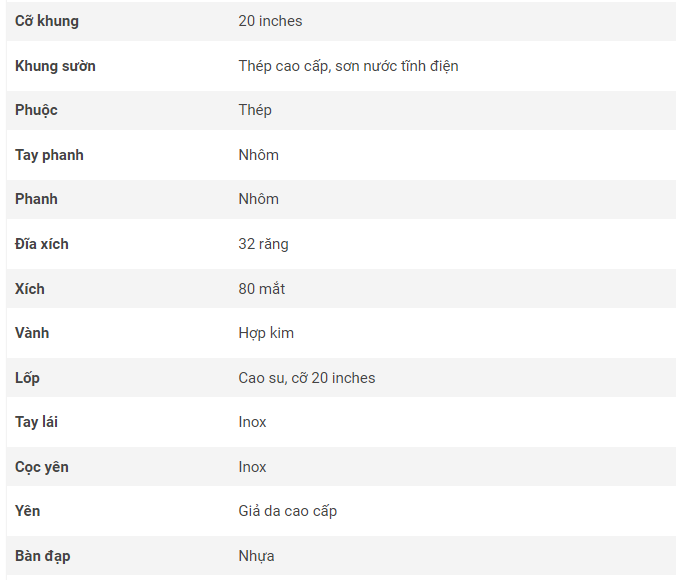This screenshot has height=580, width=676.
Task: Click the "Đĩa xích" row label
Action: pos(42,244)
